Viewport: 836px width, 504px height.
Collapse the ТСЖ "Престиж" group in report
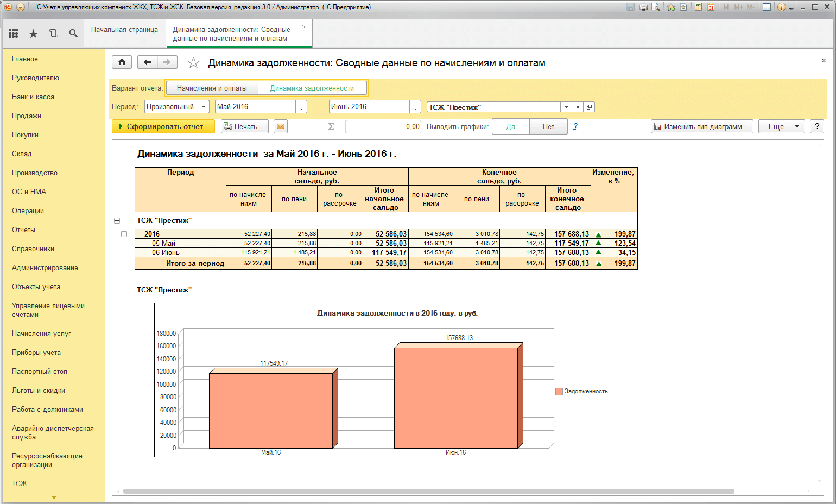click(117, 221)
